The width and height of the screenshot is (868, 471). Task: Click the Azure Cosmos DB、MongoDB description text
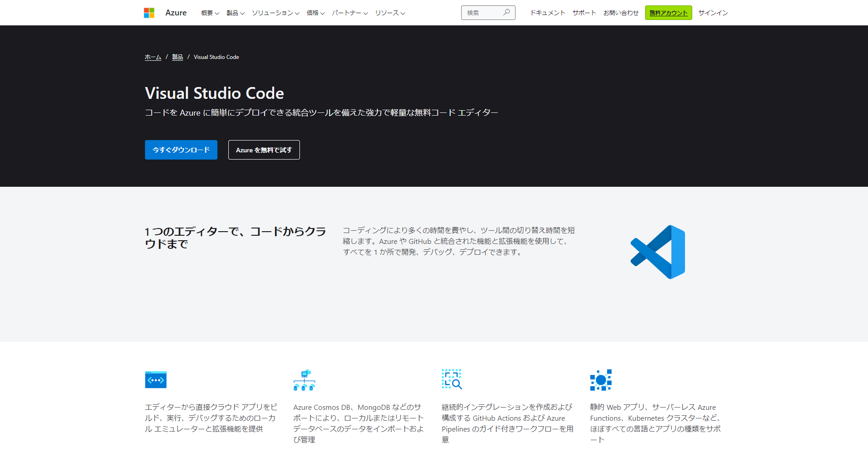[358, 423]
